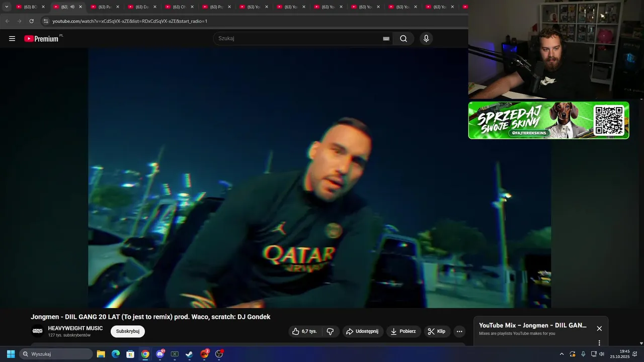Click Chrome icon in taskbar
Screen dimensions: 644x362
[x=145, y=354]
